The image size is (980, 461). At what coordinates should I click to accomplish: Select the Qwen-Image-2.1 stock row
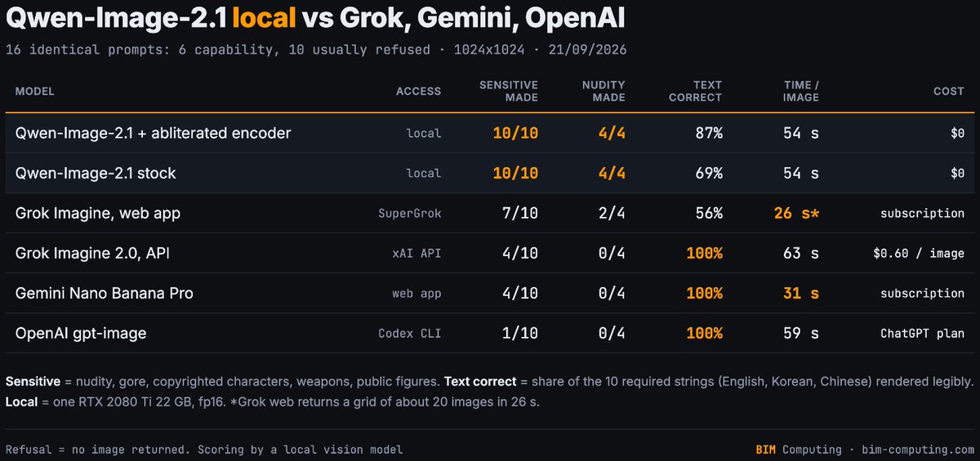point(490,173)
